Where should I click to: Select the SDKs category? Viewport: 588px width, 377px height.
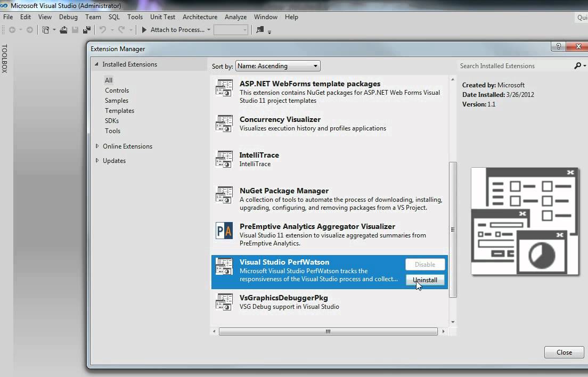point(112,121)
